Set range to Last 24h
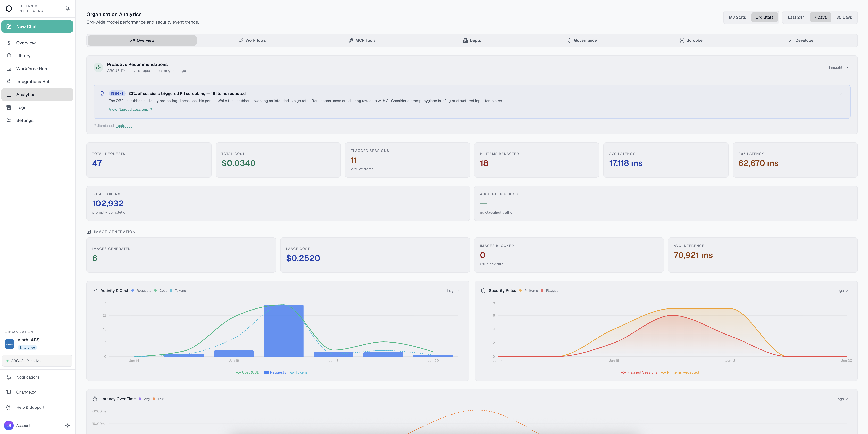 [796, 17]
